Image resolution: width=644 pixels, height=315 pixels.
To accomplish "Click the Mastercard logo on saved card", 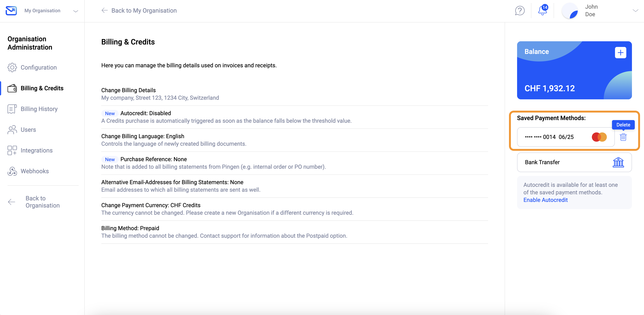I will [599, 137].
